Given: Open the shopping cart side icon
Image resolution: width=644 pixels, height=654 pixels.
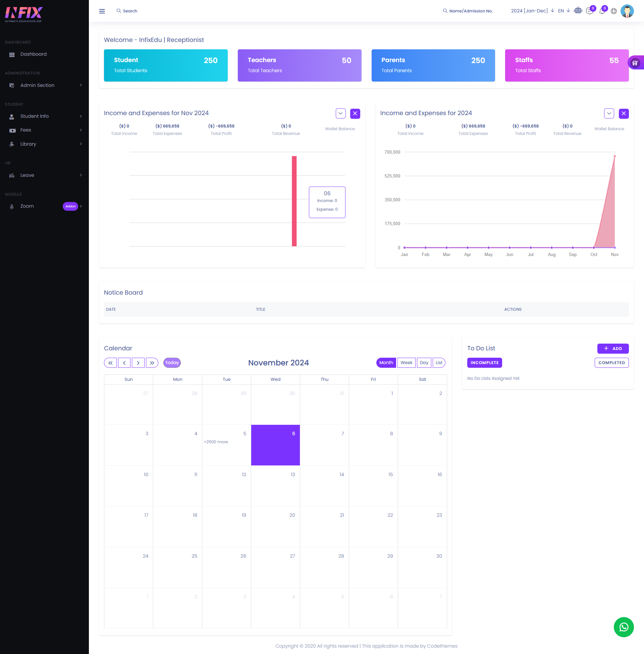Looking at the screenshot, I should tap(635, 63).
